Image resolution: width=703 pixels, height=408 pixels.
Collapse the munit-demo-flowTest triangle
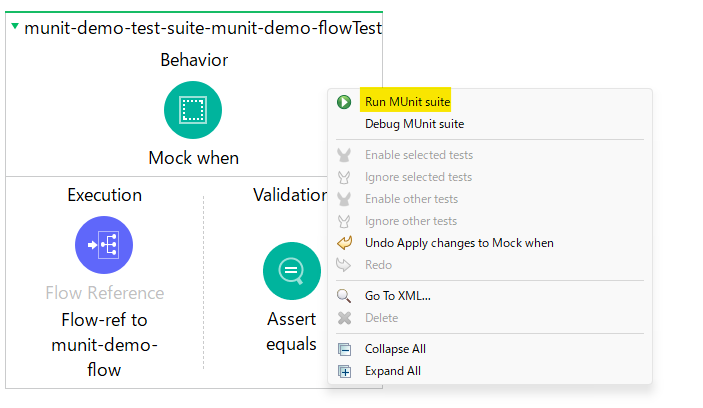pyautogui.click(x=15, y=26)
